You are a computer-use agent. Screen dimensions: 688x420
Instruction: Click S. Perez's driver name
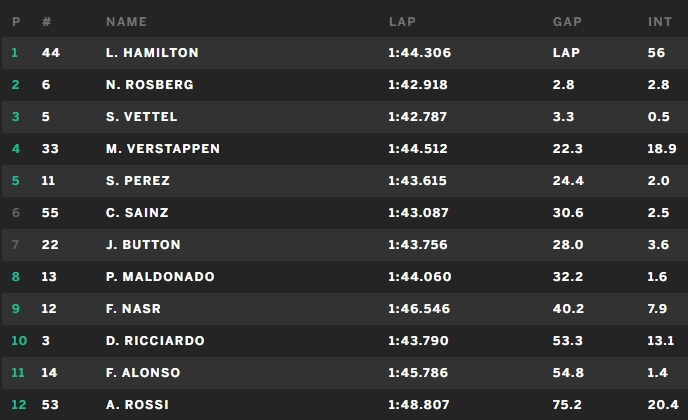click(137, 181)
